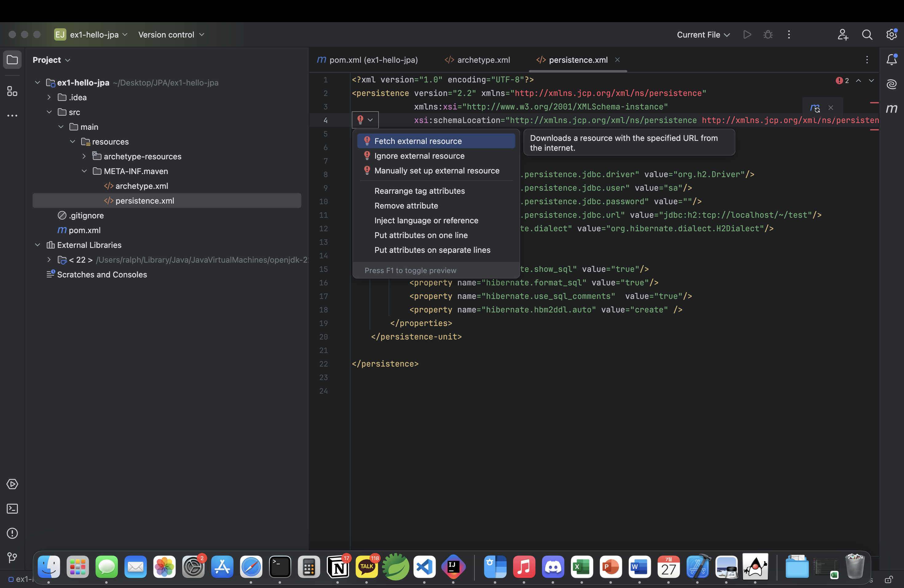
Task: Open the Structure tool window icon
Action: tap(12, 91)
